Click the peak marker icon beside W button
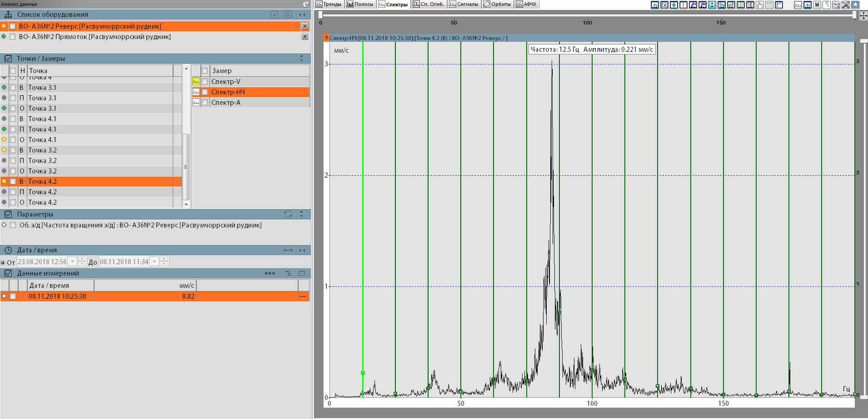This screenshot has height=419, width=868. point(808,5)
